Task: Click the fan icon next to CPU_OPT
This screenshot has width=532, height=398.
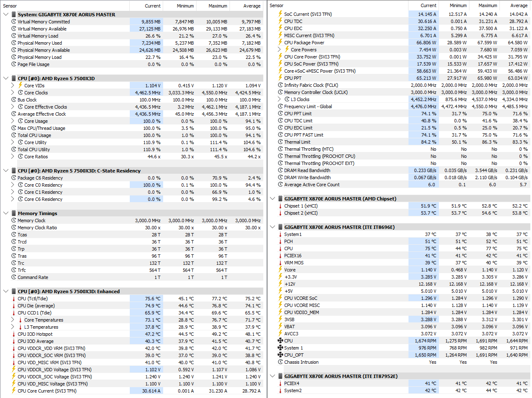Action: 280,355
